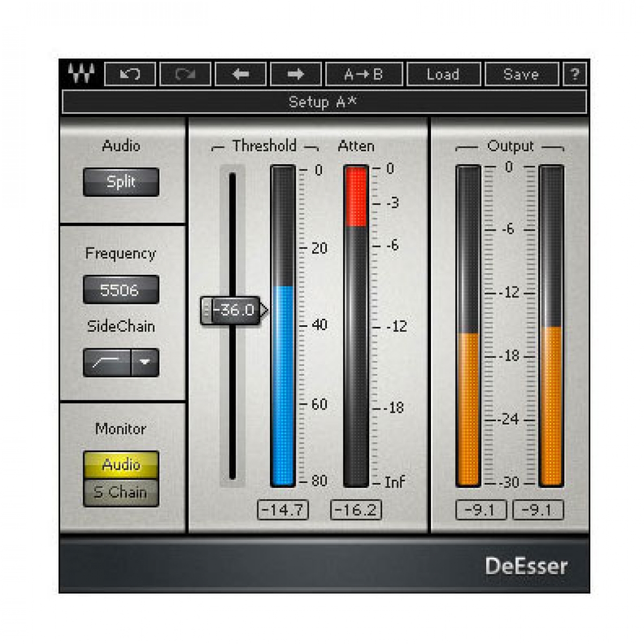Reset left output peak readout -9.1
Image resolution: width=644 pixels, height=644 pixels.
(x=481, y=510)
